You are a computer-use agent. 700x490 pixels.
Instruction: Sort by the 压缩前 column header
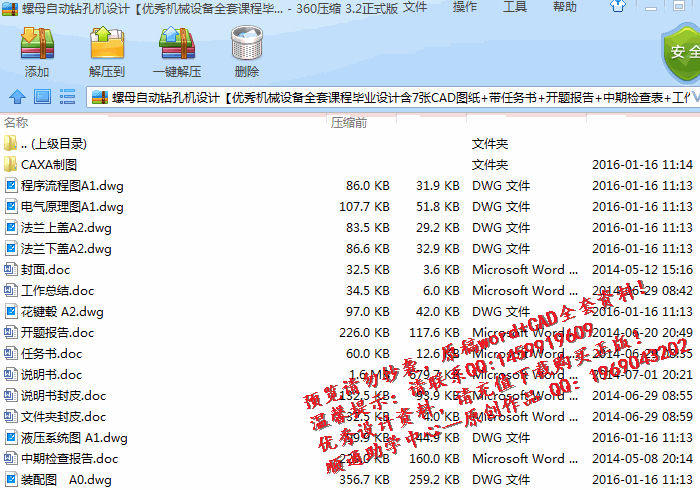(x=349, y=123)
